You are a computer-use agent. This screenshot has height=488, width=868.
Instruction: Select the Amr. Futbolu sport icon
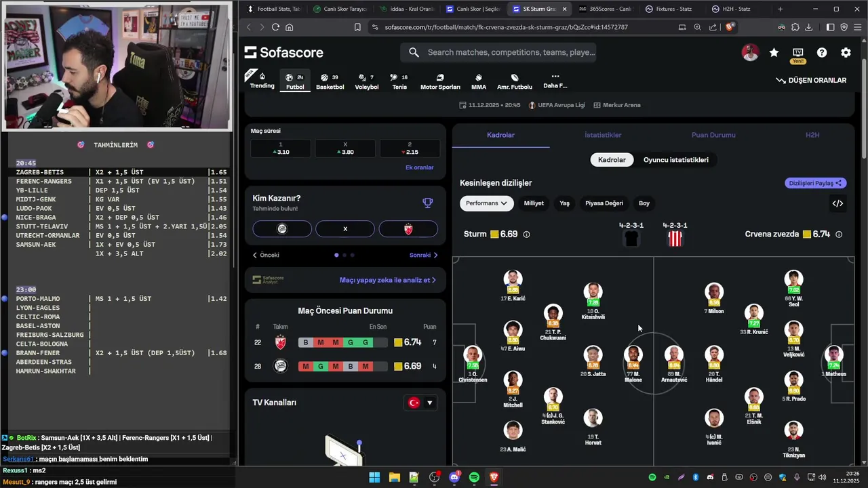tap(515, 81)
